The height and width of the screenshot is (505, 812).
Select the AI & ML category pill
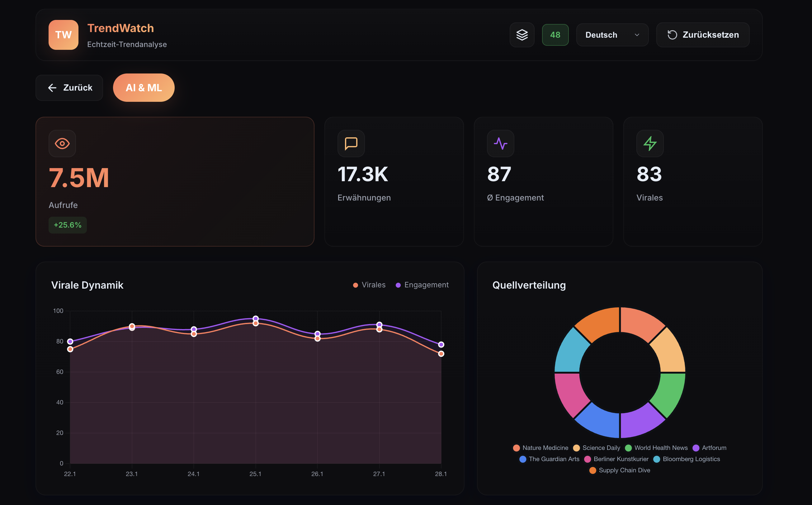point(144,88)
